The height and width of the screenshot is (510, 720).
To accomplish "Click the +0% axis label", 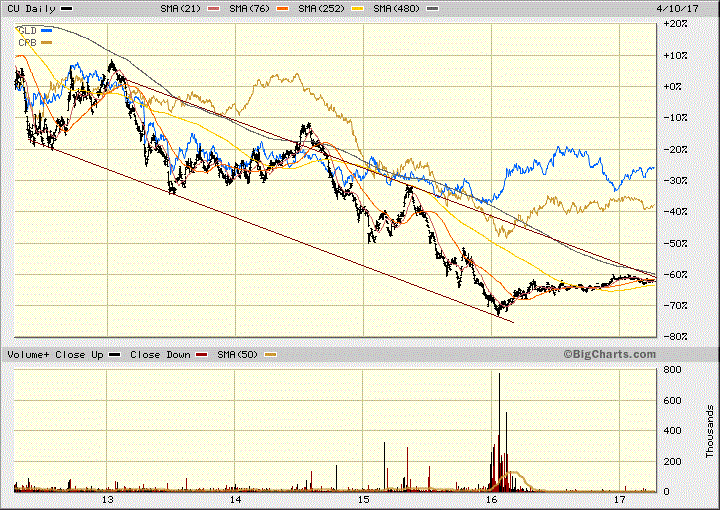I will 675,86.
